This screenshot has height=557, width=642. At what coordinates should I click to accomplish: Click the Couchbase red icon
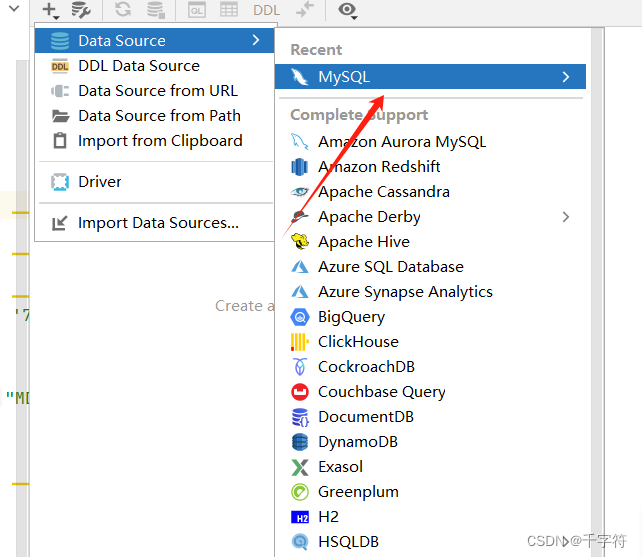point(300,392)
